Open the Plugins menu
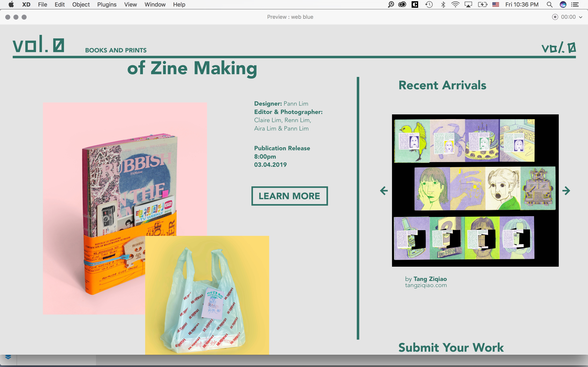The height and width of the screenshot is (367, 588). [x=107, y=5]
